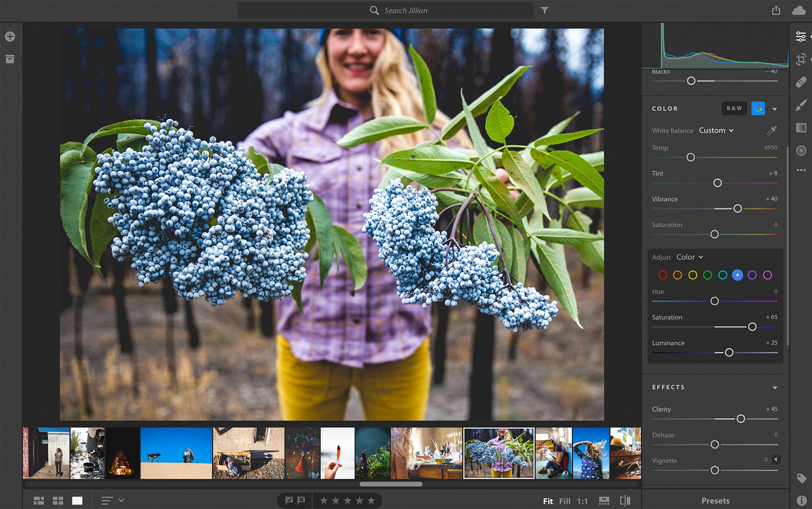Select Fit zoom level
Viewport: 812px width, 509px height.
tap(548, 501)
